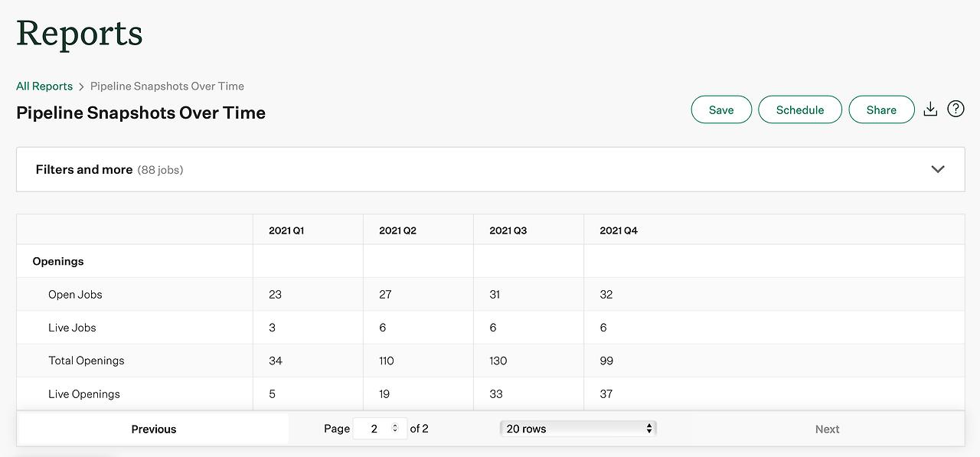Click the Openings section header row
The image size is (980, 457).
(57, 261)
